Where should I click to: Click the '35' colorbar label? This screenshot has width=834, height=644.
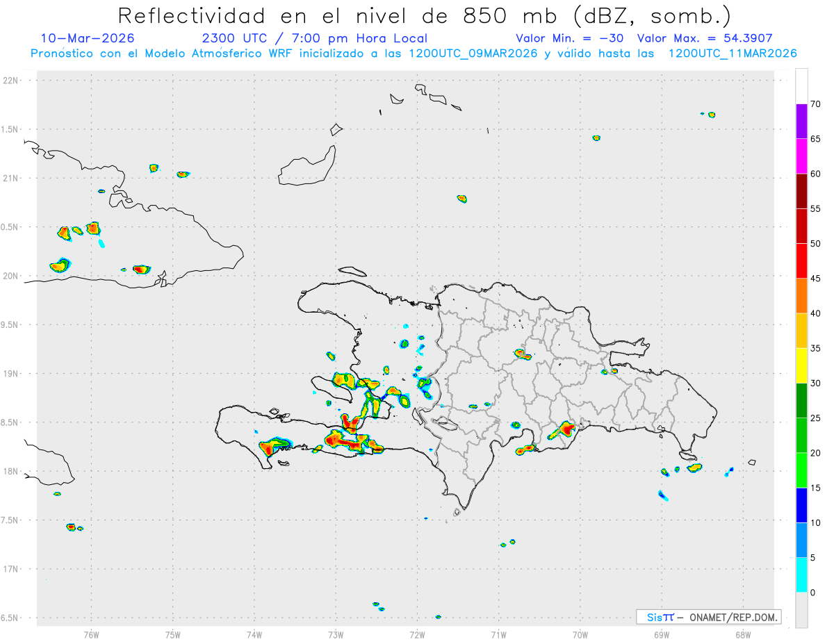[816, 348]
